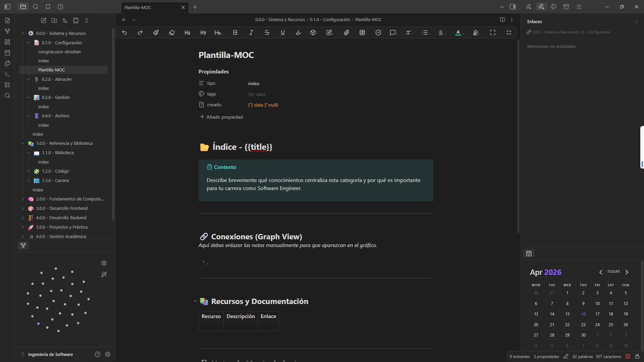This screenshot has width=644, height=362.
Task: Create a new folder in file explorer
Action: click(54, 20)
